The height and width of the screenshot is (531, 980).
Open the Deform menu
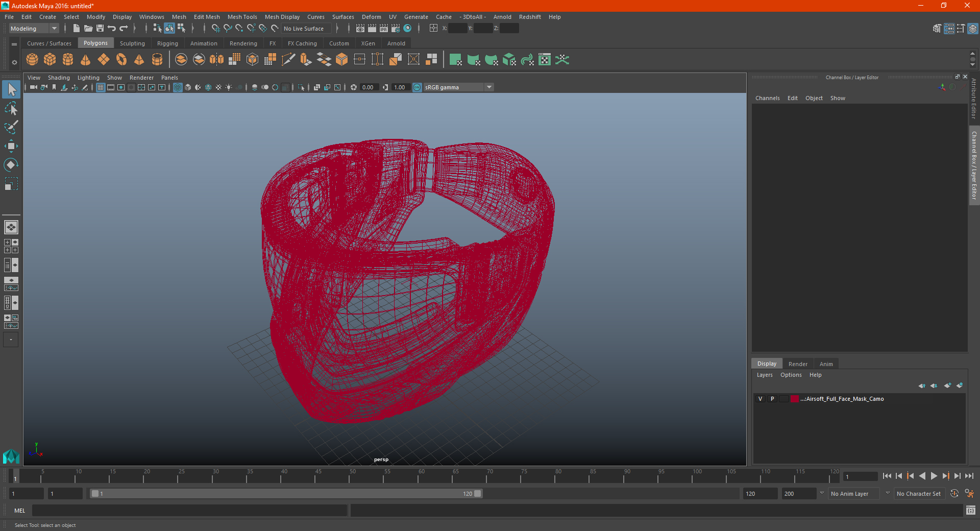371,17
